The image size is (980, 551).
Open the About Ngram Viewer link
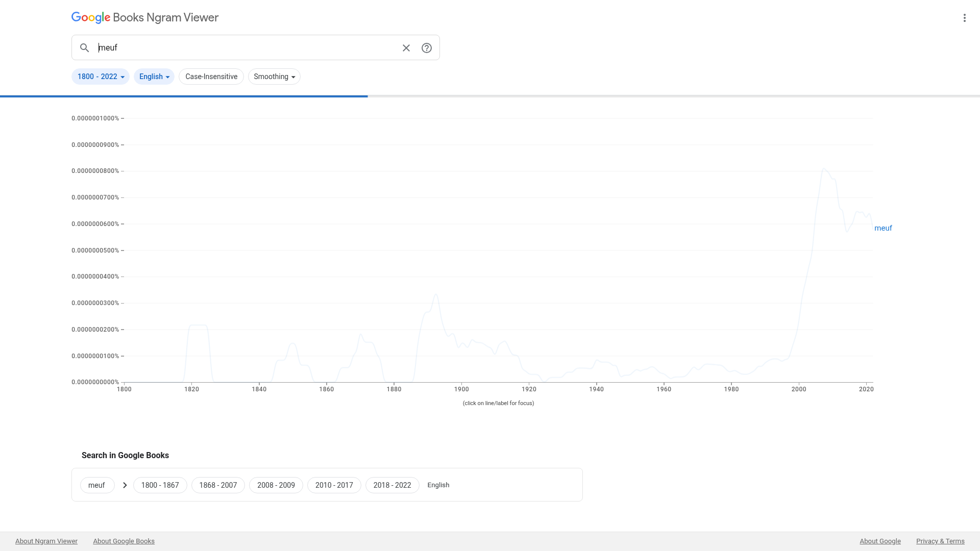tap(46, 541)
